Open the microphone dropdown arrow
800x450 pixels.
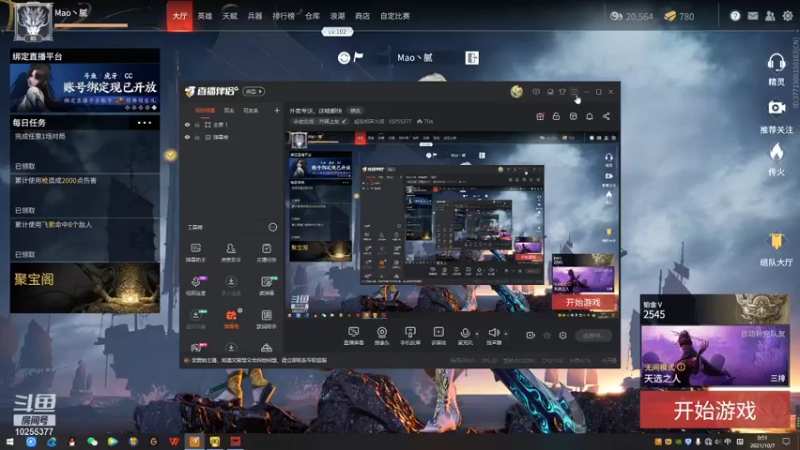477,334
